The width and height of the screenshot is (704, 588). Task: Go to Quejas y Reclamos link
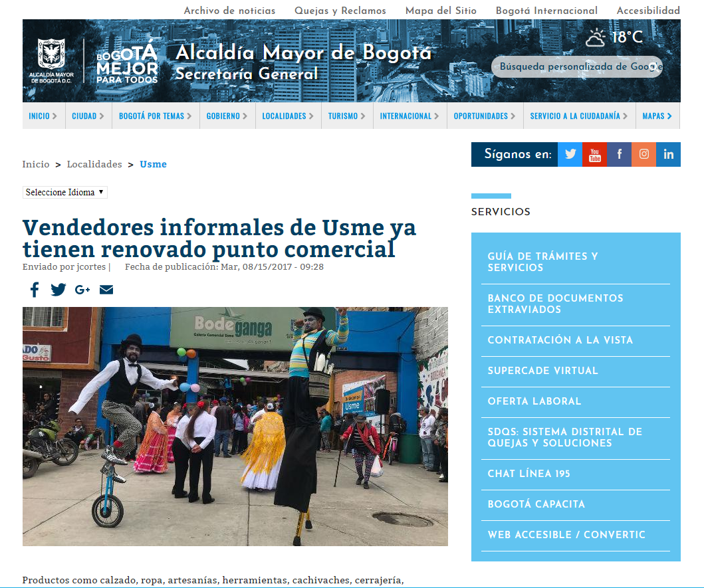[x=340, y=11]
